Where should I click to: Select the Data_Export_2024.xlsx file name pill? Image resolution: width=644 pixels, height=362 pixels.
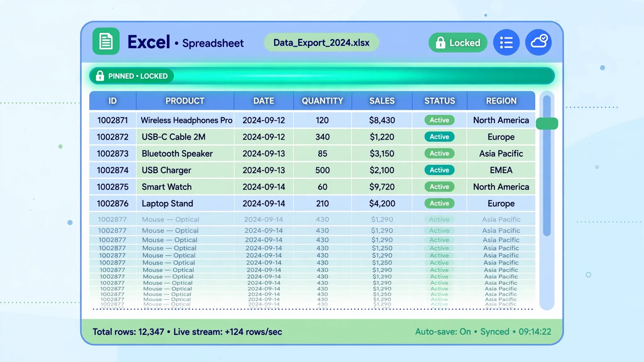(x=321, y=42)
